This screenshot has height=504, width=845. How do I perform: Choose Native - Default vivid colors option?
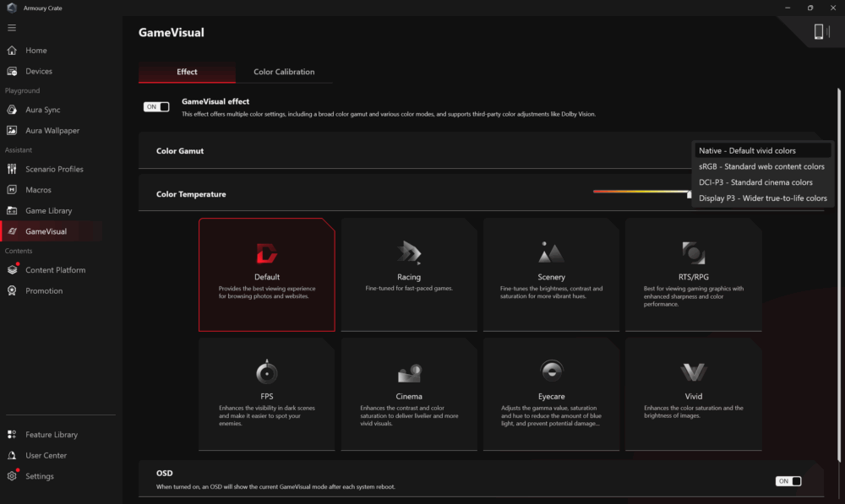762,151
